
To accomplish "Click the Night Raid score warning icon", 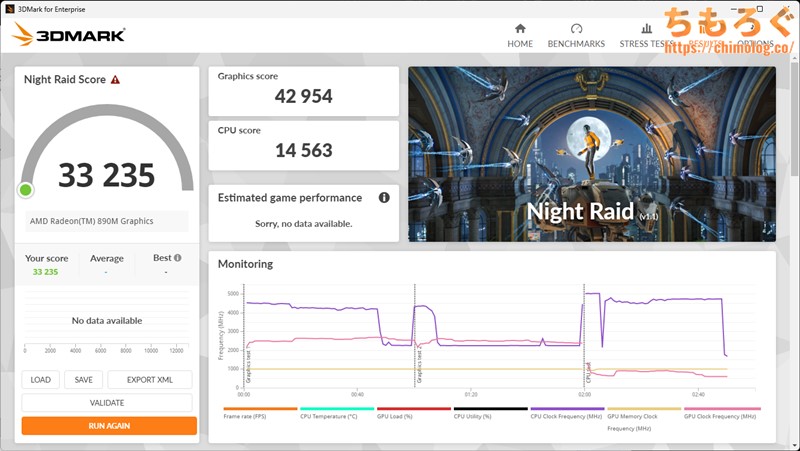I will click(x=115, y=79).
